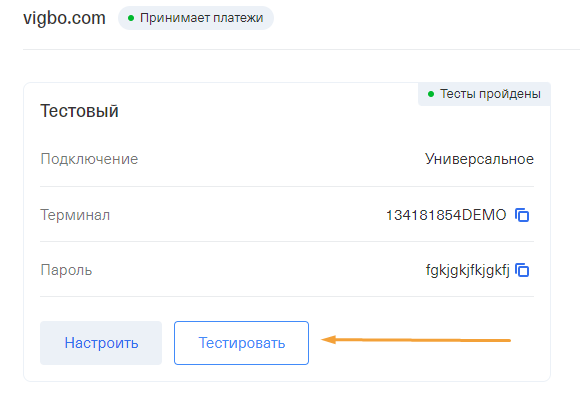Select the terminal value 134181854DEMO text
This screenshot has width=580, height=396.
pyautogui.click(x=446, y=215)
